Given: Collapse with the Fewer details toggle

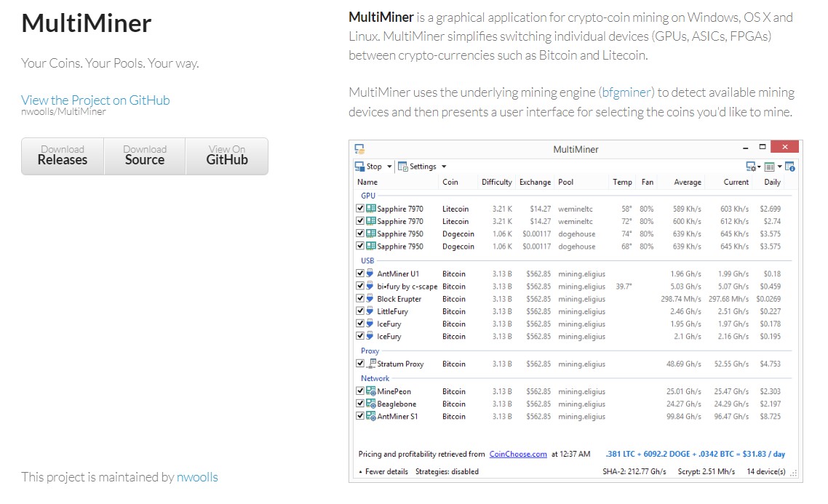Looking at the screenshot, I should pos(383,471).
